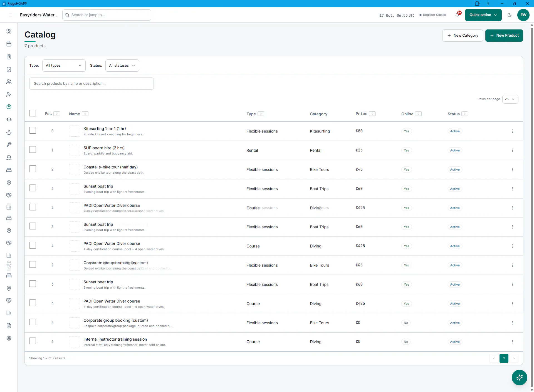This screenshot has height=392, width=534.
Task: Toggle dark mode moon icon
Action: coord(510,15)
